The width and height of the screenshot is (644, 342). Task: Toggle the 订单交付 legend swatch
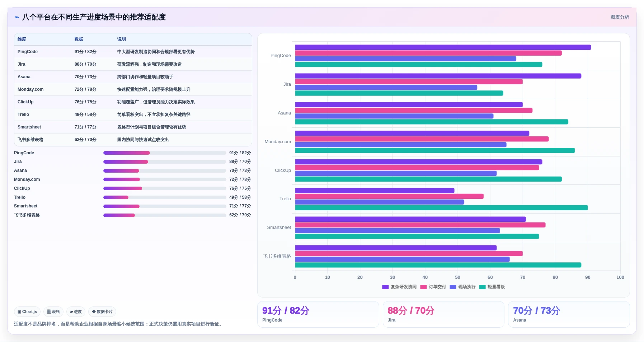click(423, 287)
